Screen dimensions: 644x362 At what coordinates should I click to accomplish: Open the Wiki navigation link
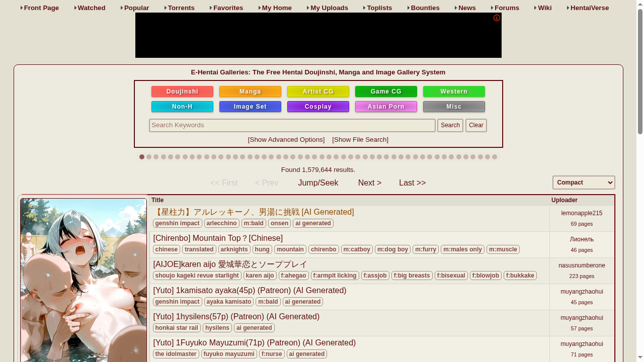[544, 8]
